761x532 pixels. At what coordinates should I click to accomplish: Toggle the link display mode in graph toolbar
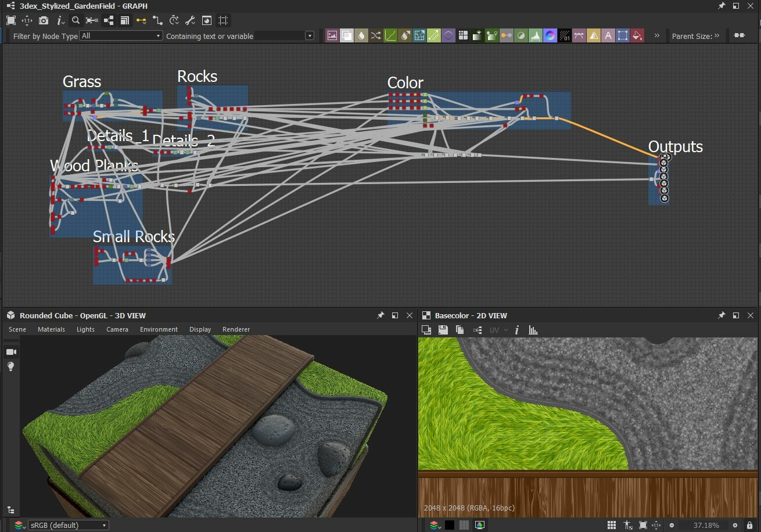(x=141, y=20)
